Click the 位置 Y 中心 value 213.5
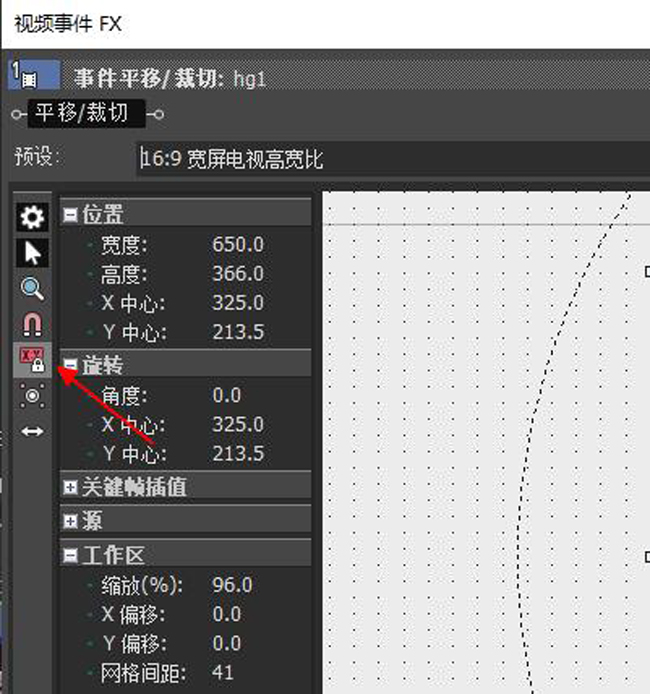Screen dimensions: 650x694 pos(238,332)
